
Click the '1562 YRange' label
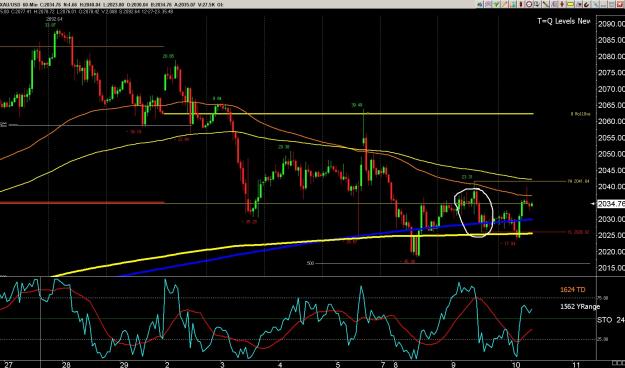[x=580, y=307]
